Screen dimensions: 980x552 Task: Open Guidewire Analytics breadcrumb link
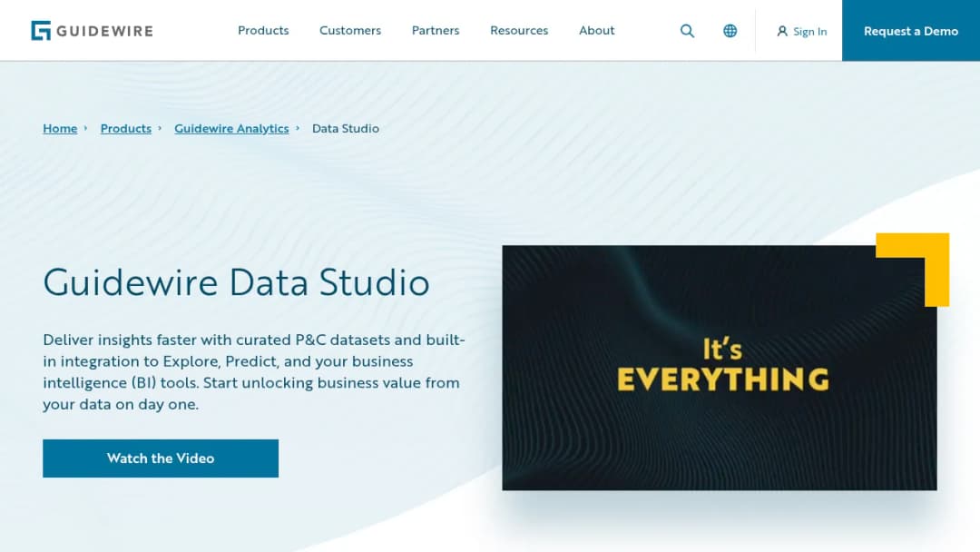[x=231, y=128]
